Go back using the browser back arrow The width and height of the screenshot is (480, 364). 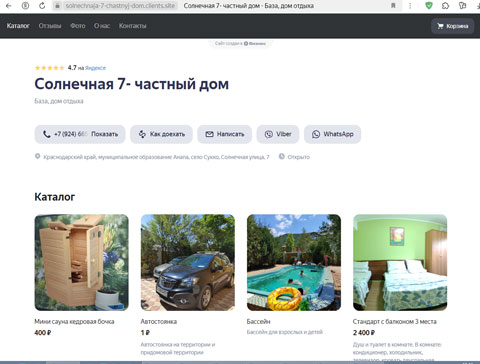[9, 6]
